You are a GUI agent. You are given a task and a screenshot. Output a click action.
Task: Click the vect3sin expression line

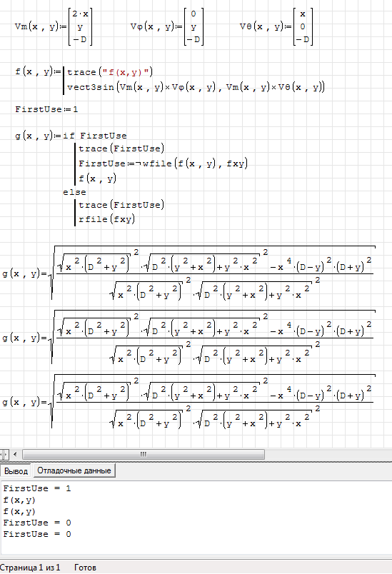click(x=196, y=87)
